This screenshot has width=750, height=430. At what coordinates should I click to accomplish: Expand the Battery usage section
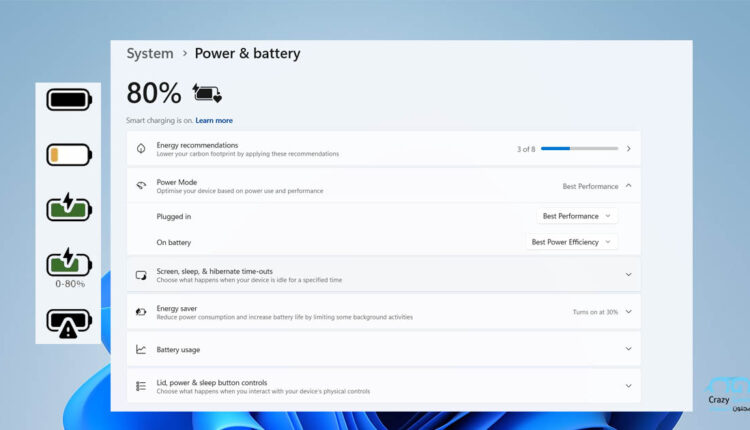pos(628,349)
